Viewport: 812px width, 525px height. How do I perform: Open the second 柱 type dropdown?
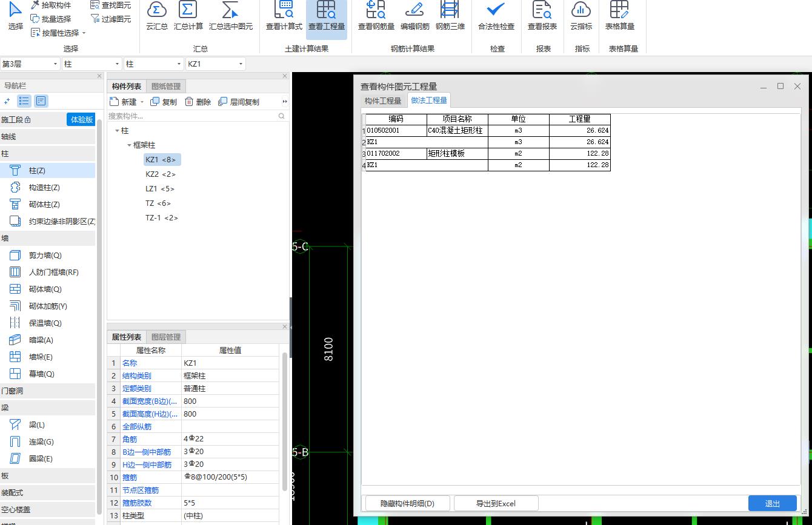[153, 64]
